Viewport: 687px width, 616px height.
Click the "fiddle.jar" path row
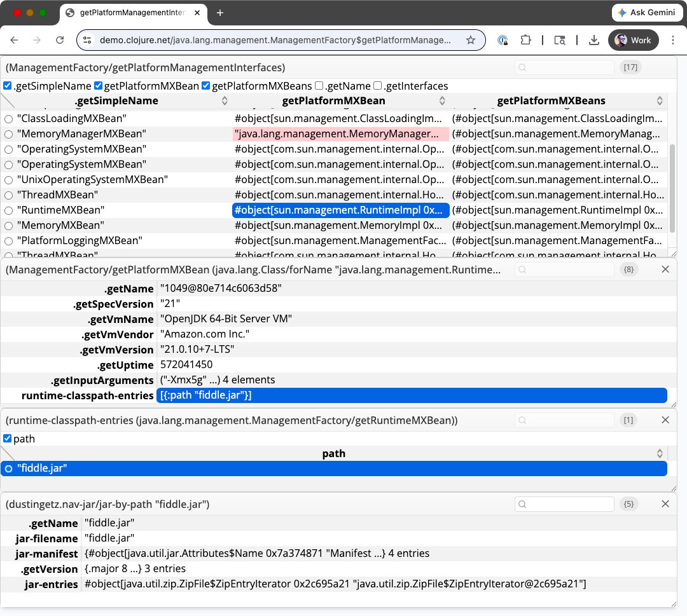[x=334, y=468]
